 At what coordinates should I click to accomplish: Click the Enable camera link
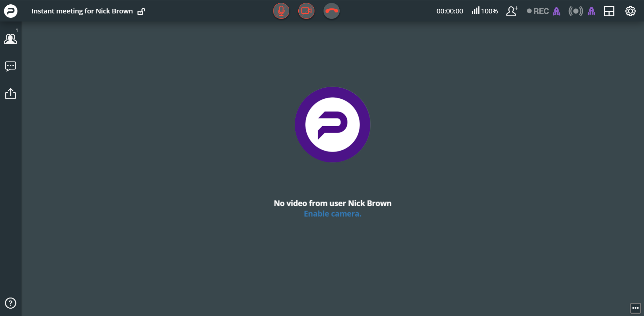pos(333,214)
